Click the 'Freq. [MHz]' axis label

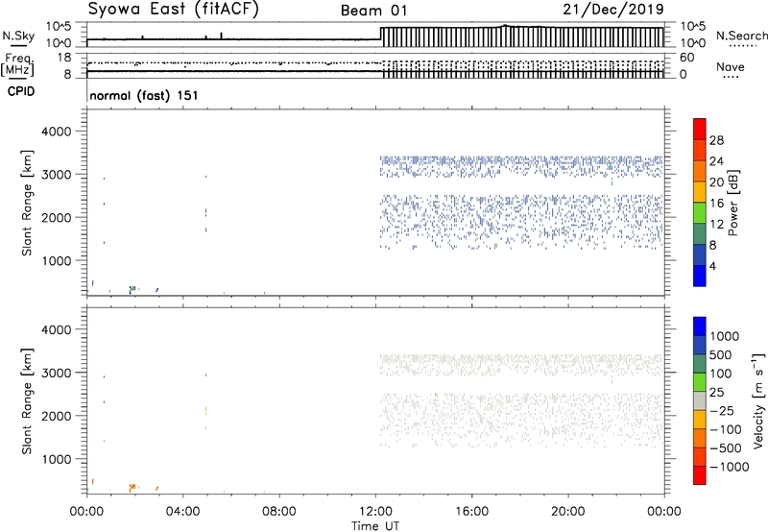point(18,64)
